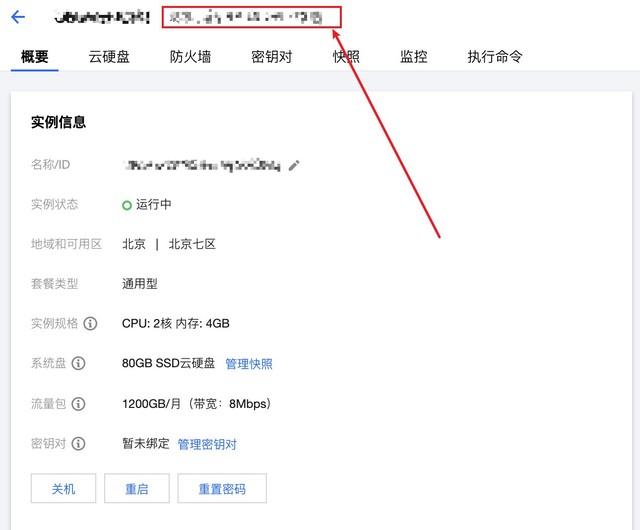Image resolution: width=640 pixels, height=530 pixels.
Task: Switch to the 概要 tab
Action: click(x=35, y=57)
